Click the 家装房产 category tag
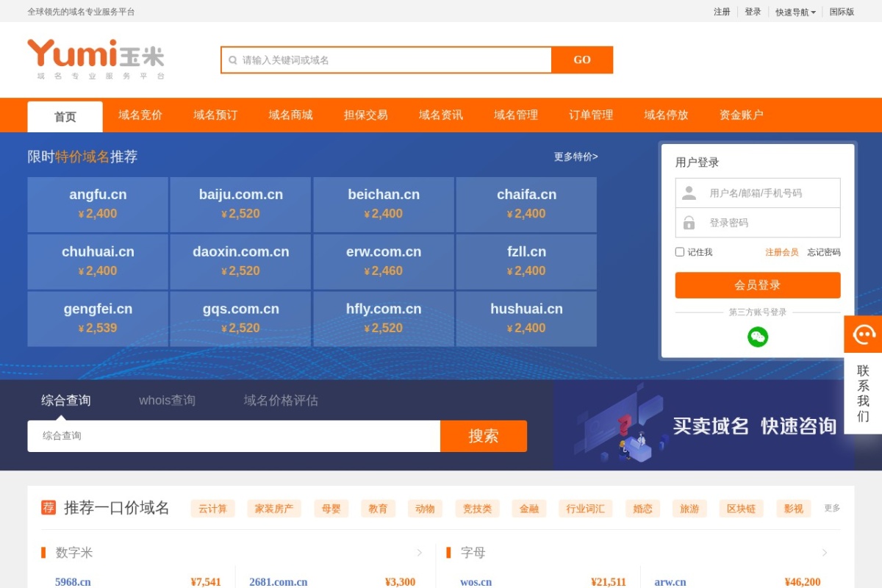Viewport: 882px width, 588px height. point(274,509)
